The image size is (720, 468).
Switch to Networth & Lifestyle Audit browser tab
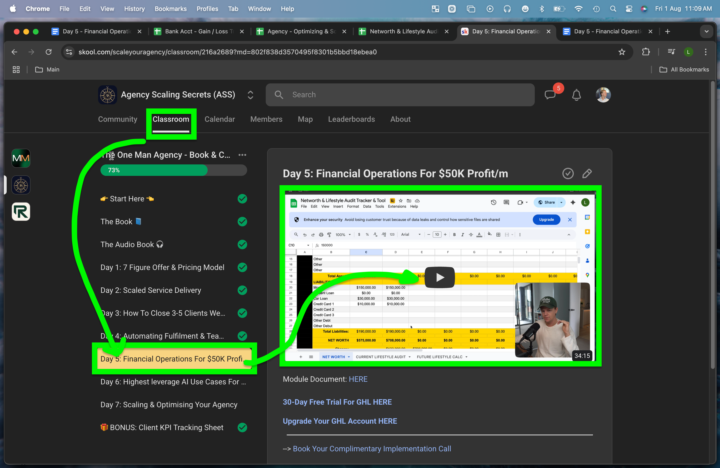404,31
